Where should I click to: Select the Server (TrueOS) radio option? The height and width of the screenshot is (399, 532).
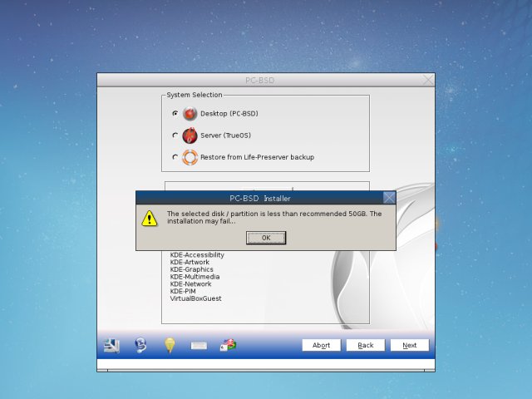(175, 135)
